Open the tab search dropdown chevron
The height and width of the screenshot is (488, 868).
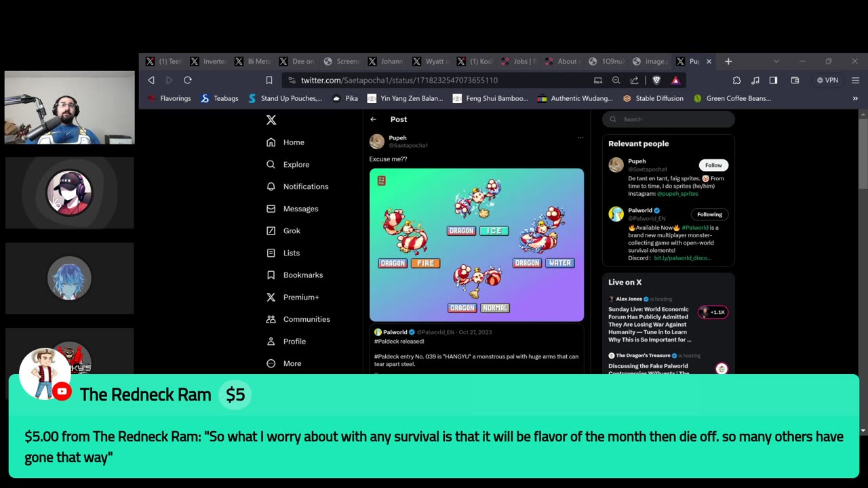[x=776, y=61]
